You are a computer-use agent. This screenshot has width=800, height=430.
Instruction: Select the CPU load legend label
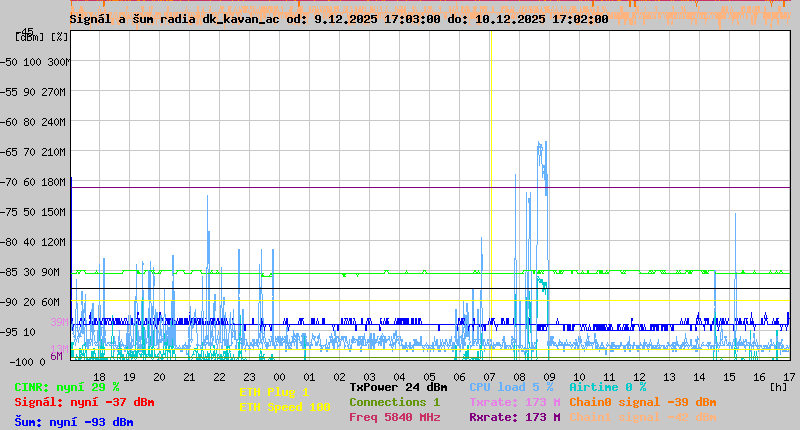tap(511, 387)
